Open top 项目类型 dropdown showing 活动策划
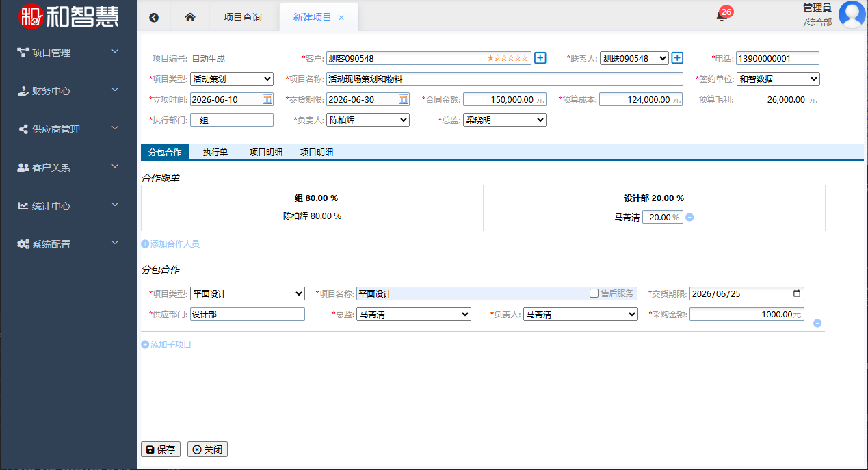The height and width of the screenshot is (470, 868). 232,79
